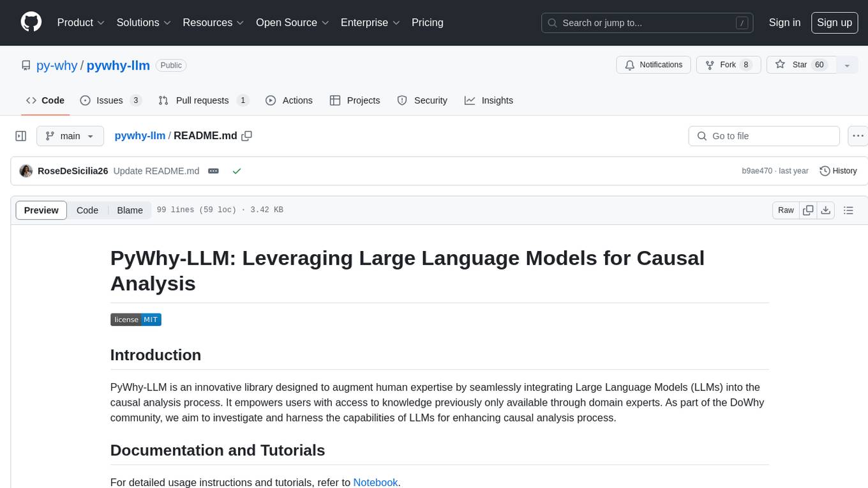The width and height of the screenshot is (868, 488).
Task: Copy raw file contents
Action: click(809, 210)
